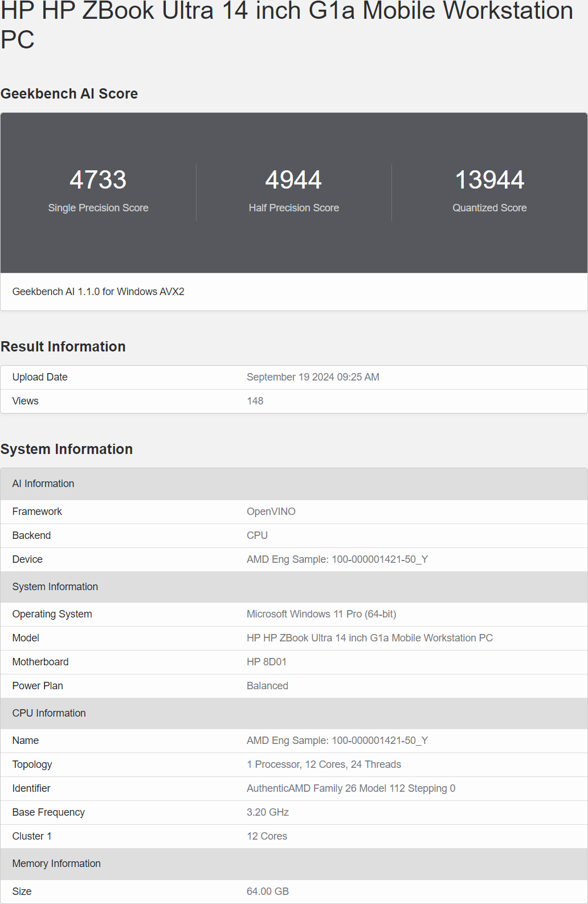
Task: Click the CPU Information section header
Action: click(x=49, y=713)
